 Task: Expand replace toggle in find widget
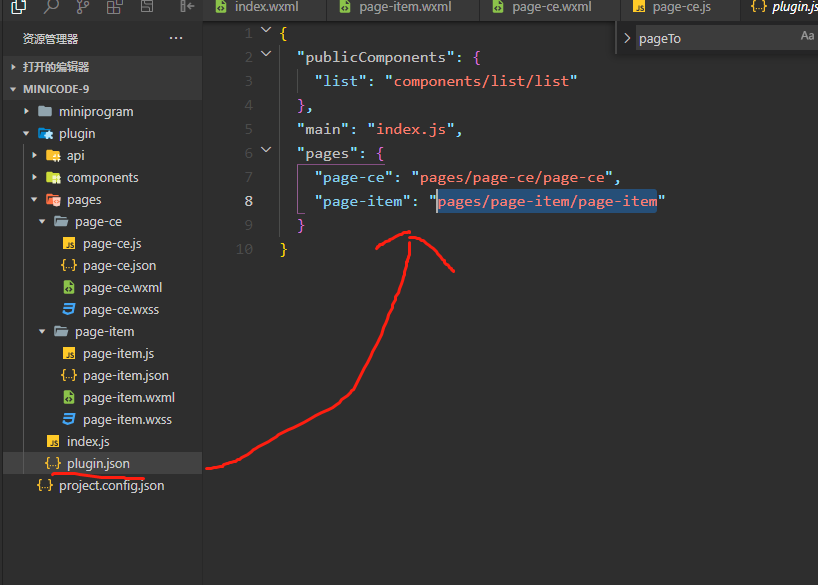[627, 38]
